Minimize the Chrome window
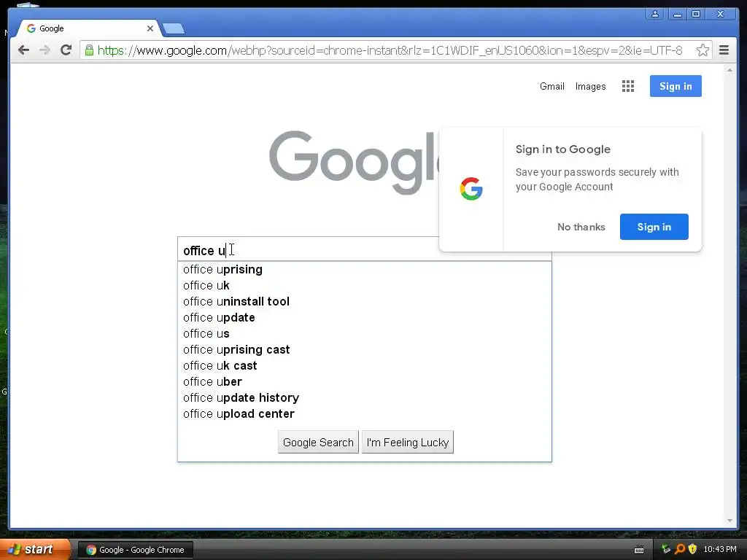This screenshot has width=747, height=560. [677, 14]
